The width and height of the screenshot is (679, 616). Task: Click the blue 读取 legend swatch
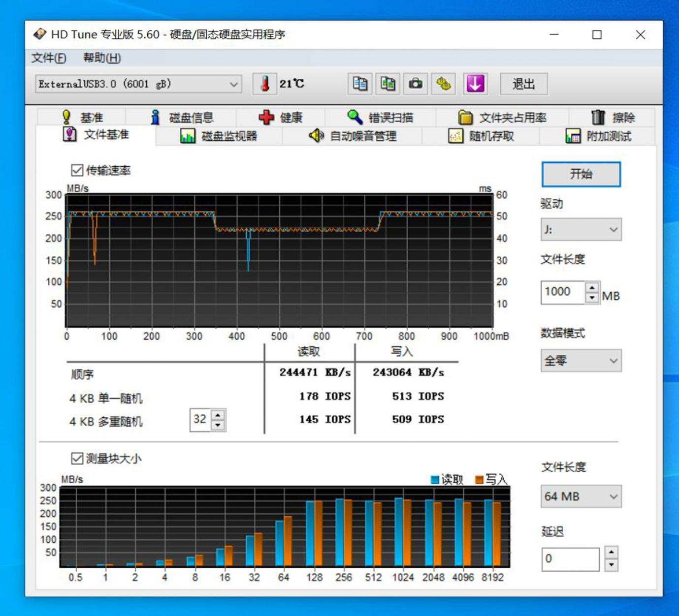click(x=435, y=479)
